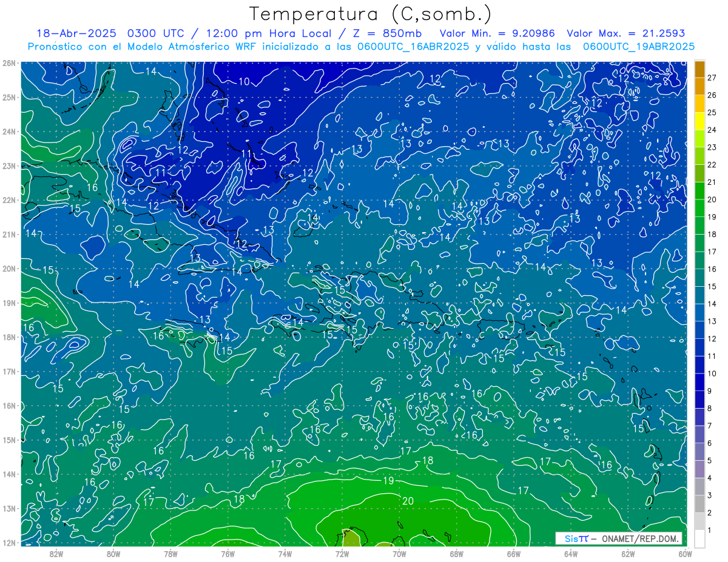Select the white swatch at color scale bottom
This screenshot has width=728, height=562.
click(700, 538)
